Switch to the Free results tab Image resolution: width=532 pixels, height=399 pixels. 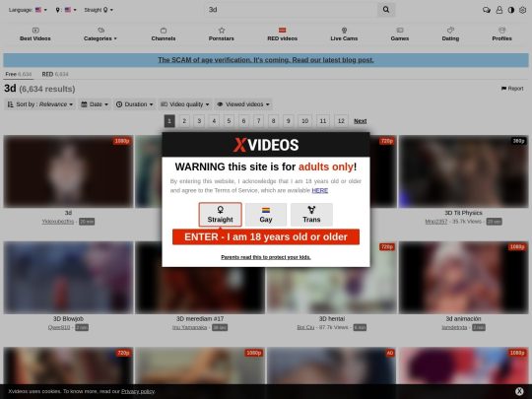(19, 74)
